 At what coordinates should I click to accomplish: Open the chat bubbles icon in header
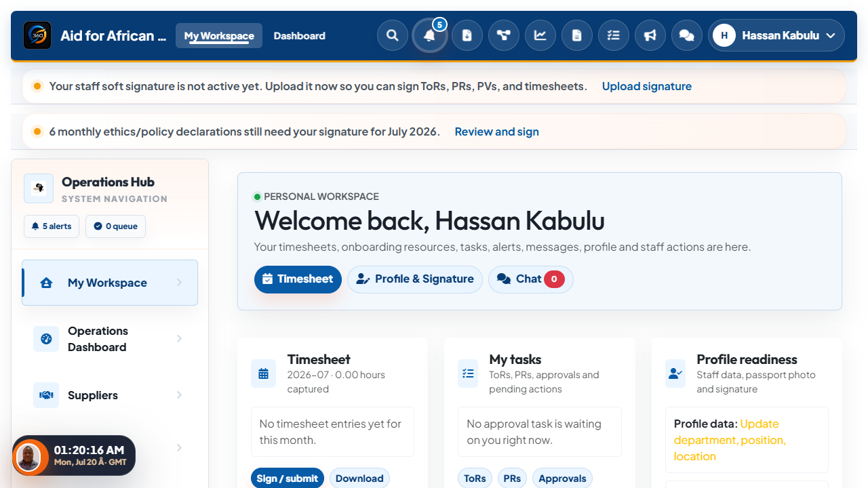pos(687,35)
